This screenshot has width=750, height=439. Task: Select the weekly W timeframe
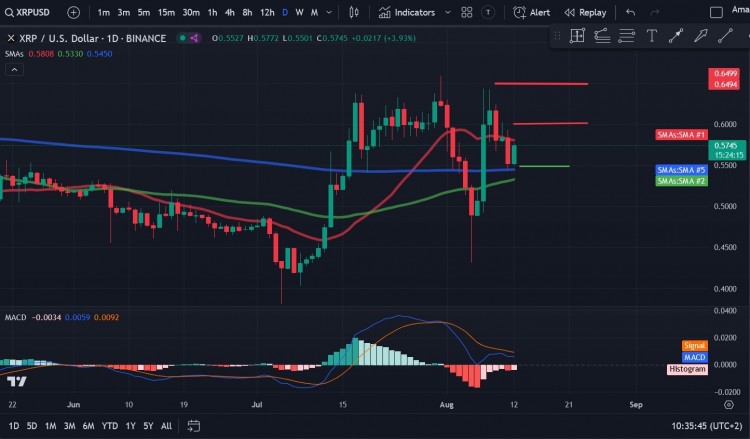point(299,12)
